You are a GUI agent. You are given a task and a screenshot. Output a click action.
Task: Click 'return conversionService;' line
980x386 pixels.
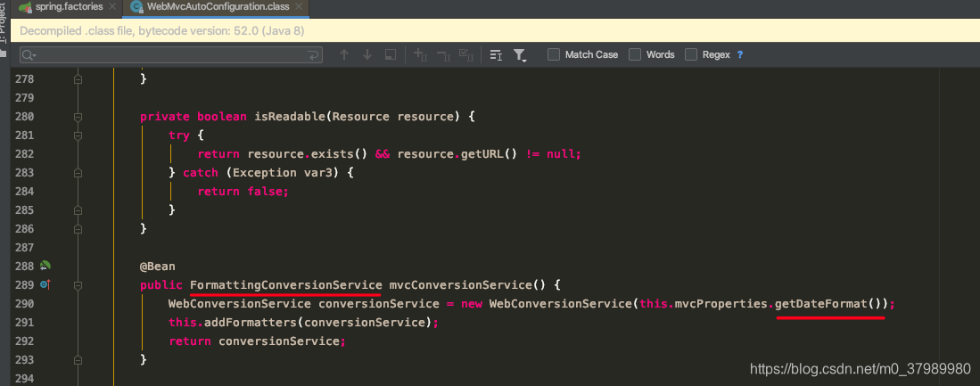coord(257,341)
